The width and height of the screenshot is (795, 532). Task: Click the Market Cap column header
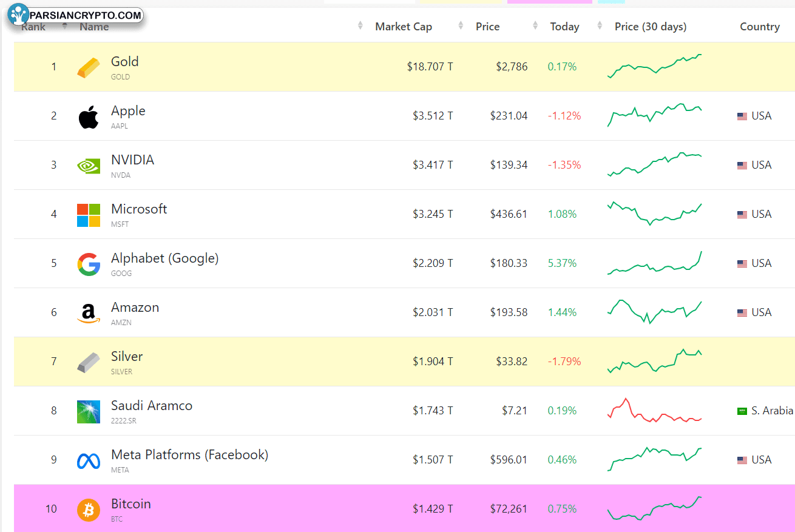[x=404, y=27]
